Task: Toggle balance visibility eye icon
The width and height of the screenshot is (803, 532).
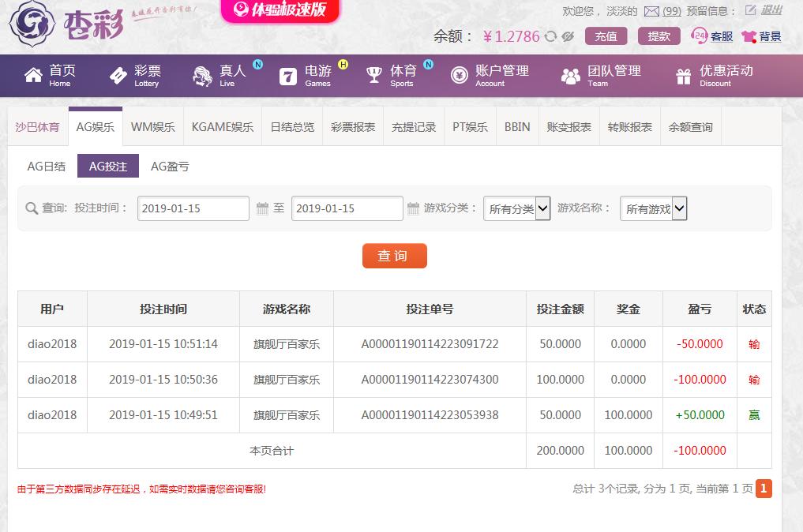Action: pyautogui.click(x=568, y=36)
